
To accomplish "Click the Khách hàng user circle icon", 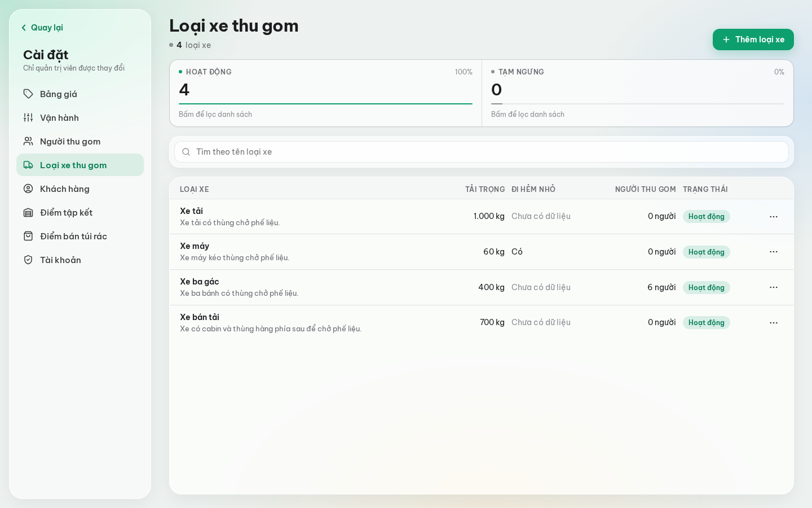I will (x=28, y=189).
